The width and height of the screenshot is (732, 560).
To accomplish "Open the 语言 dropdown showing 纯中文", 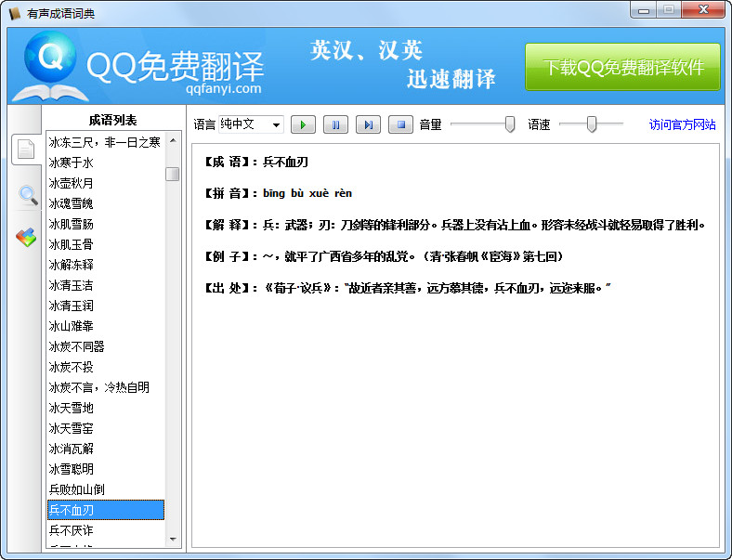I will tap(251, 124).
